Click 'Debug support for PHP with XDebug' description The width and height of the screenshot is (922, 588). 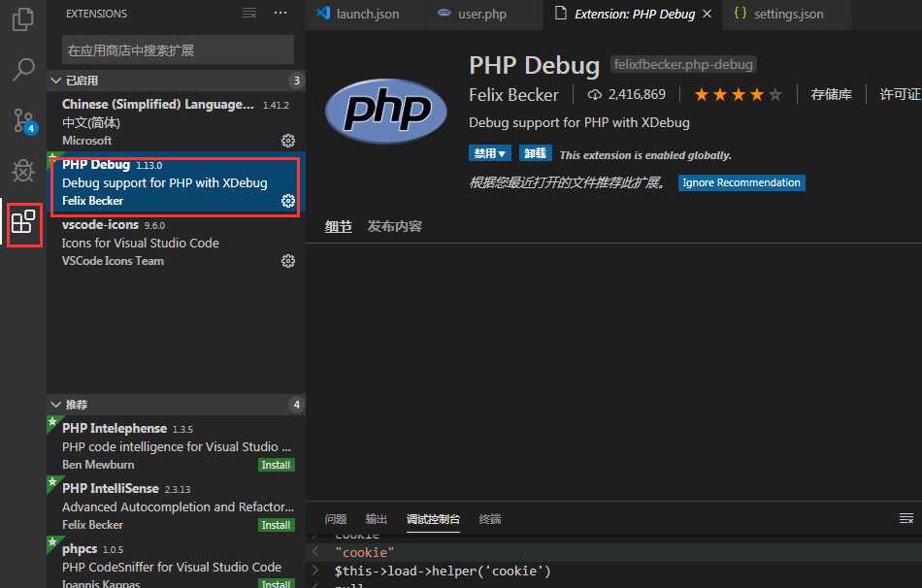coord(579,123)
